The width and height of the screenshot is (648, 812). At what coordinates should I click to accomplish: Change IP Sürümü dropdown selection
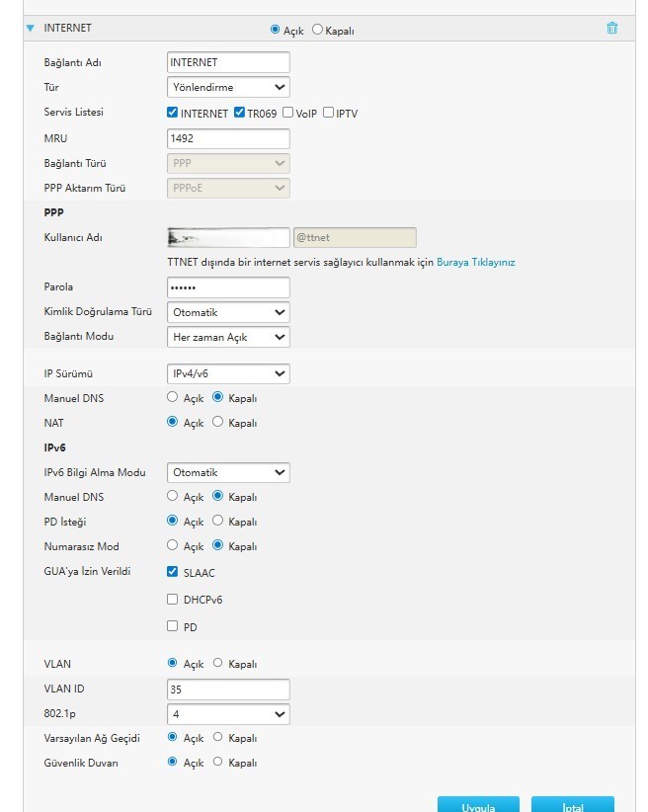pyautogui.click(x=228, y=373)
